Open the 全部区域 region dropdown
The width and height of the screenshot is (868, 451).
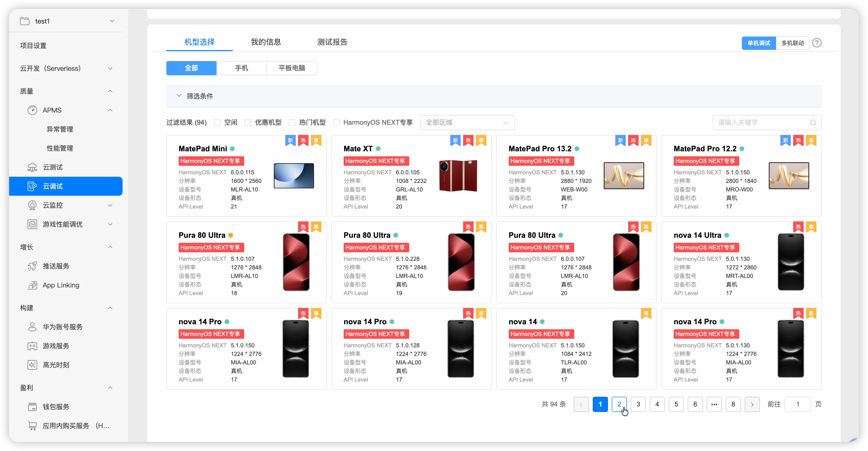coord(467,122)
